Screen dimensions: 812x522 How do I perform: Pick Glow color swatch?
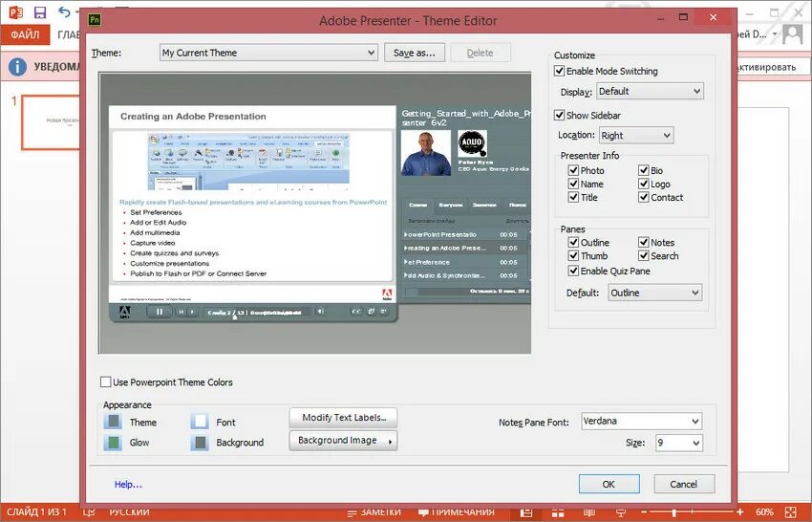(x=113, y=443)
